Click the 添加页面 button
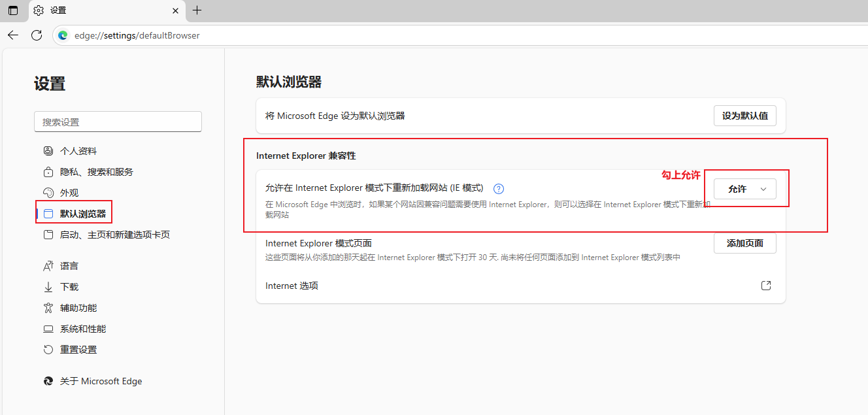The image size is (868, 415). click(745, 243)
